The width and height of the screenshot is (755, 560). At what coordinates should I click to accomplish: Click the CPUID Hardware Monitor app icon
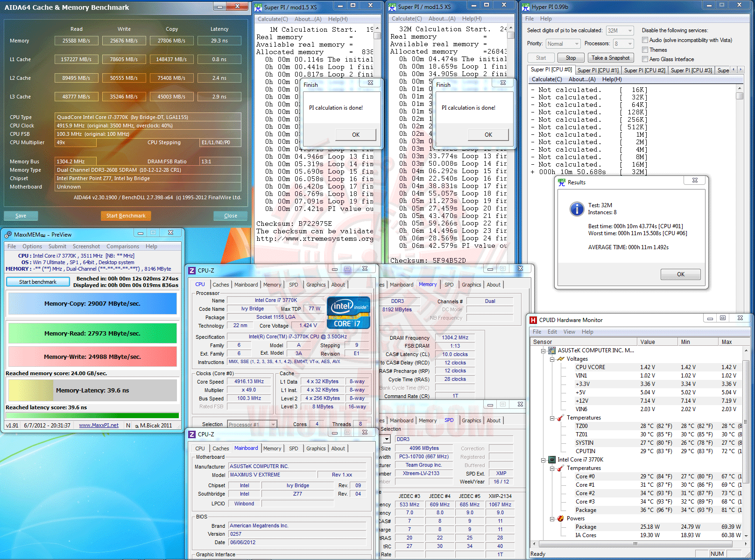click(533, 320)
